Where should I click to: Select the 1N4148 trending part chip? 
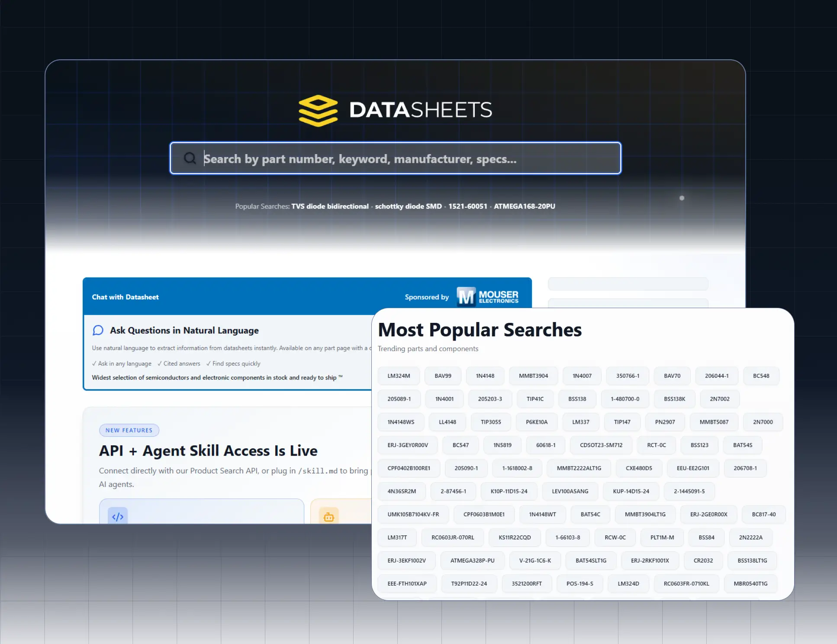[485, 376]
